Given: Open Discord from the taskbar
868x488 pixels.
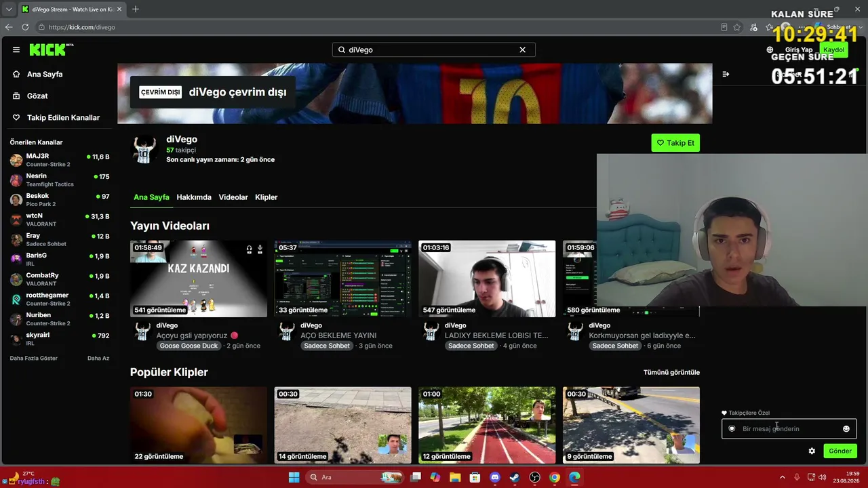Looking at the screenshot, I should [x=495, y=477].
